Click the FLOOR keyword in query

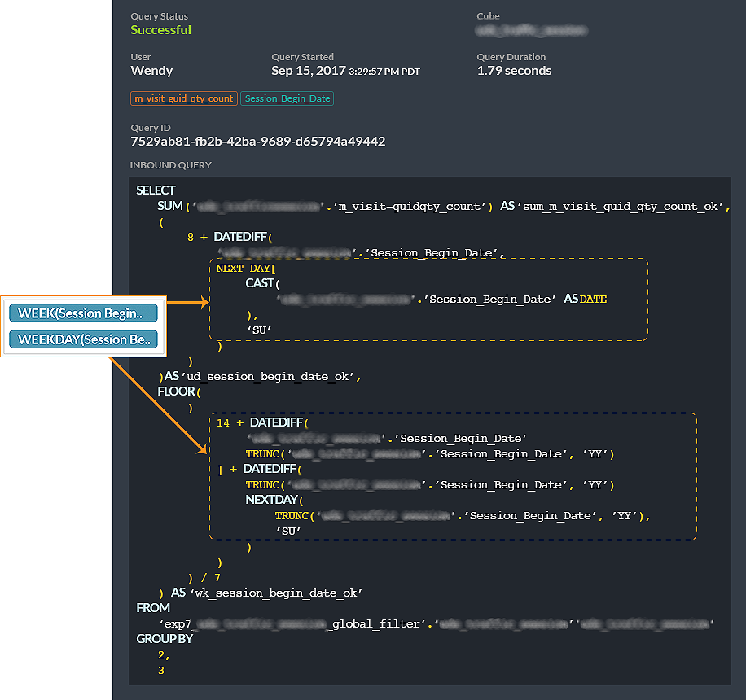(x=177, y=392)
